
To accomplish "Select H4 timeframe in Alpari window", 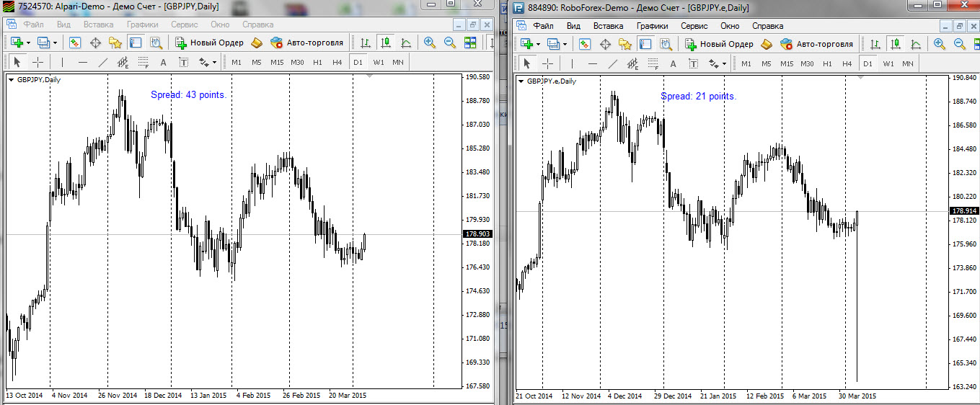I will (337, 62).
